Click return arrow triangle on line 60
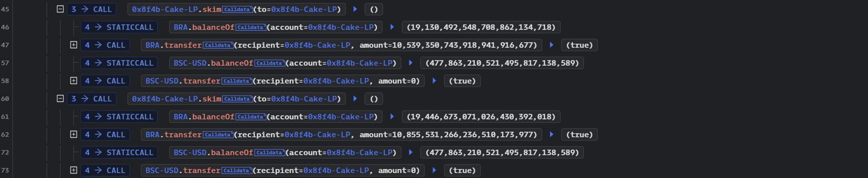Screen dimensions: 868x178 (355, 99)
